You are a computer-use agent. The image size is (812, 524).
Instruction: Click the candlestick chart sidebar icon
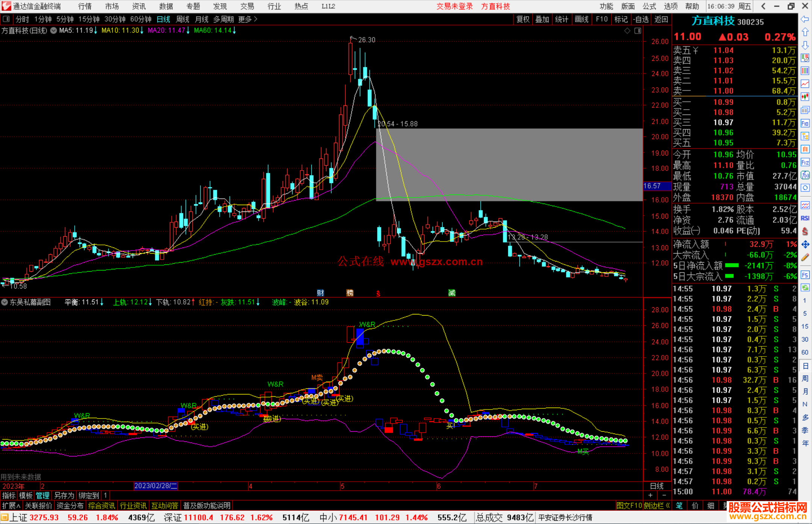point(805,97)
